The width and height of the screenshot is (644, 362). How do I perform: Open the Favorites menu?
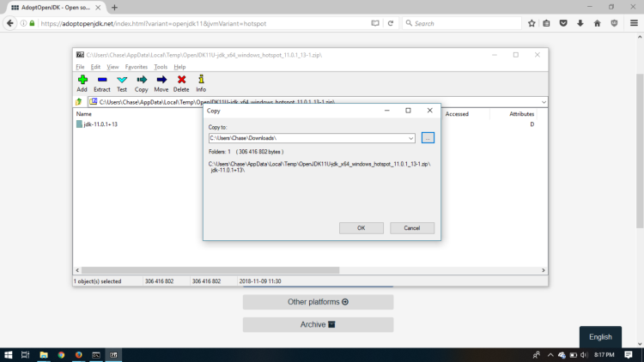(x=137, y=66)
